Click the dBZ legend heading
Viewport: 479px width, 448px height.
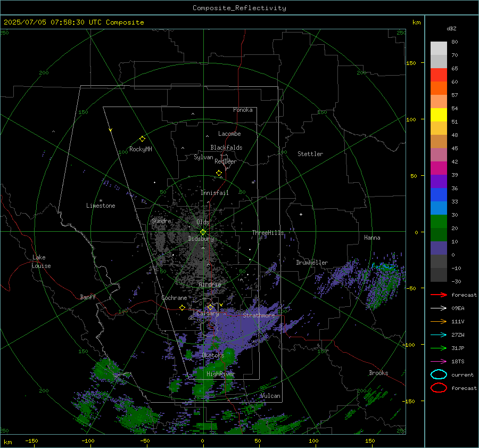pos(451,29)
